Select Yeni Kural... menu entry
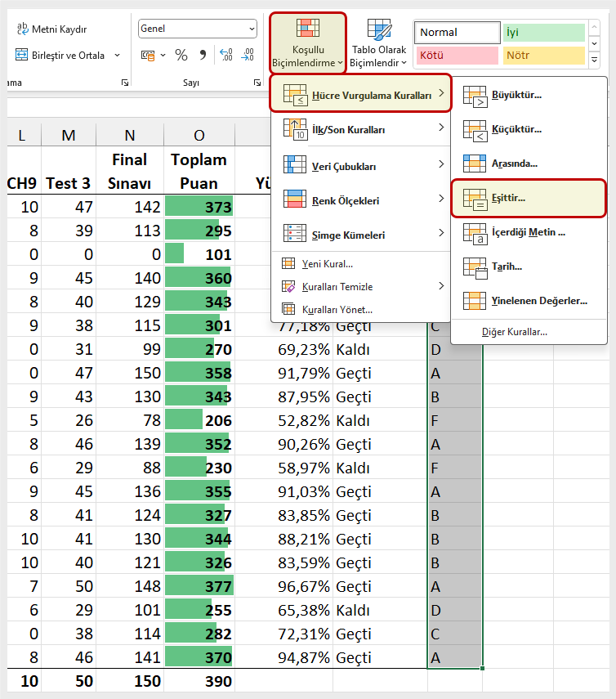The image size is (616, 699). [x=361, y=264]
